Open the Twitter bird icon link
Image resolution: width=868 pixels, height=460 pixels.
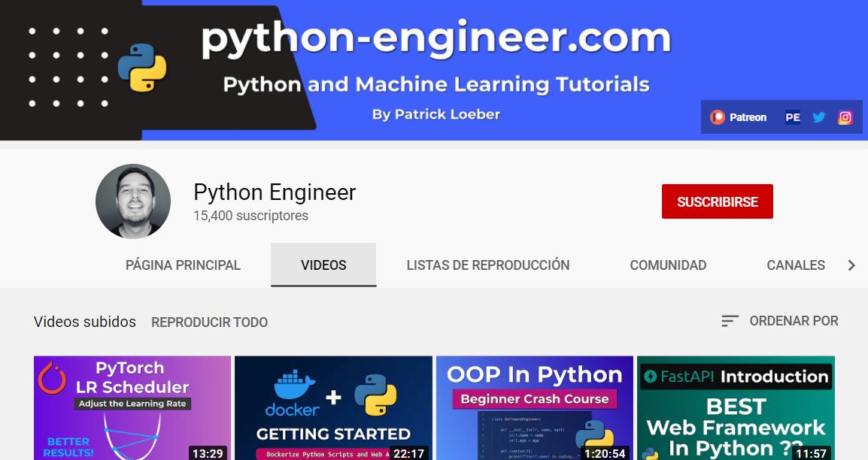tap(818, 117)
